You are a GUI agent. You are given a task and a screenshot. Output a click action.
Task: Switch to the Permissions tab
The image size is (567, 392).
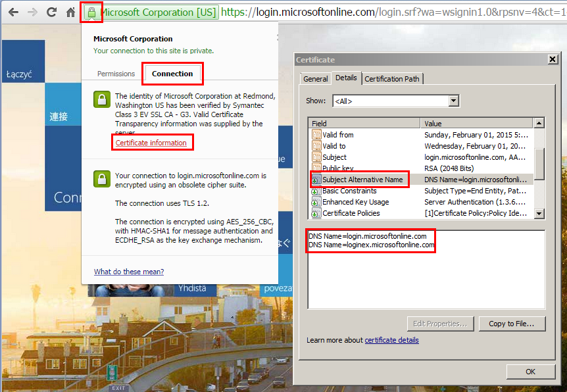[x=116, y=74]
